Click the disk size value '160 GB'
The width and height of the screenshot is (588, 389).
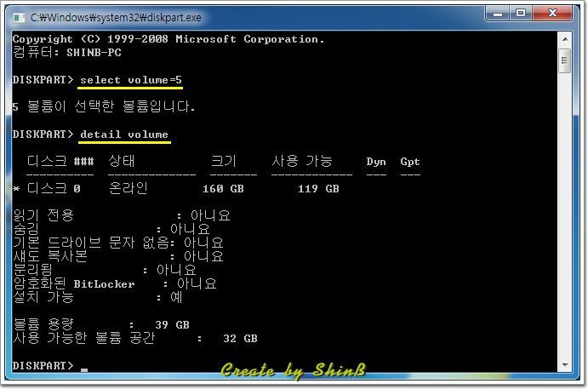[223, 189]
